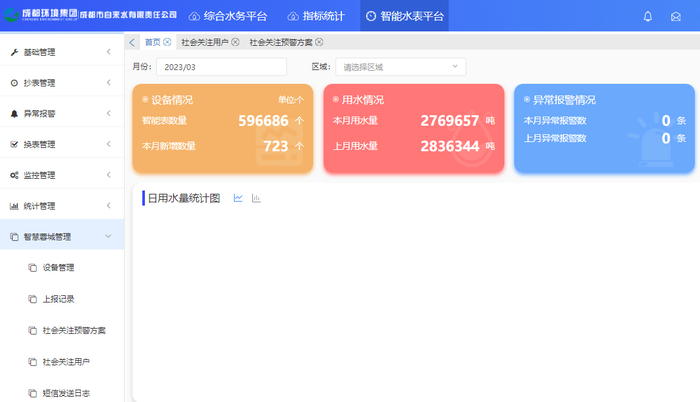Screen dimensions: 700x402
Task: Open the 智能水表平台 top menu
Action: [x=404, y=16]
